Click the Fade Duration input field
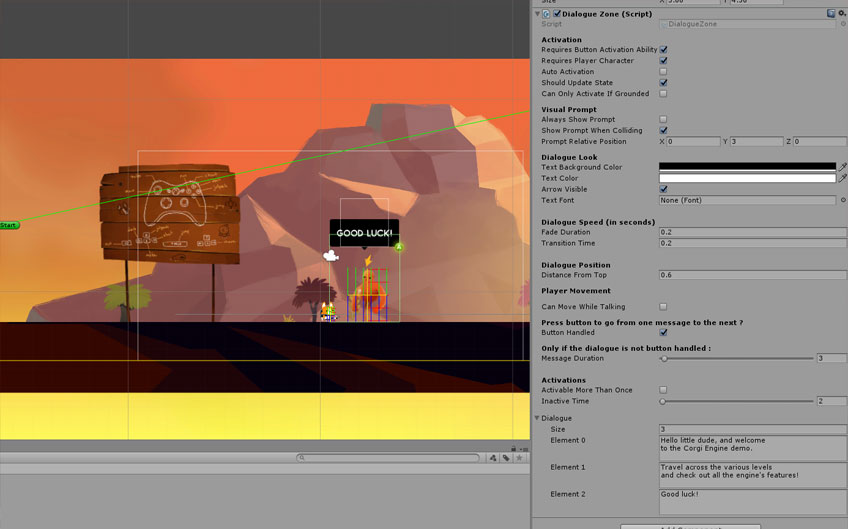 point(752,232)
